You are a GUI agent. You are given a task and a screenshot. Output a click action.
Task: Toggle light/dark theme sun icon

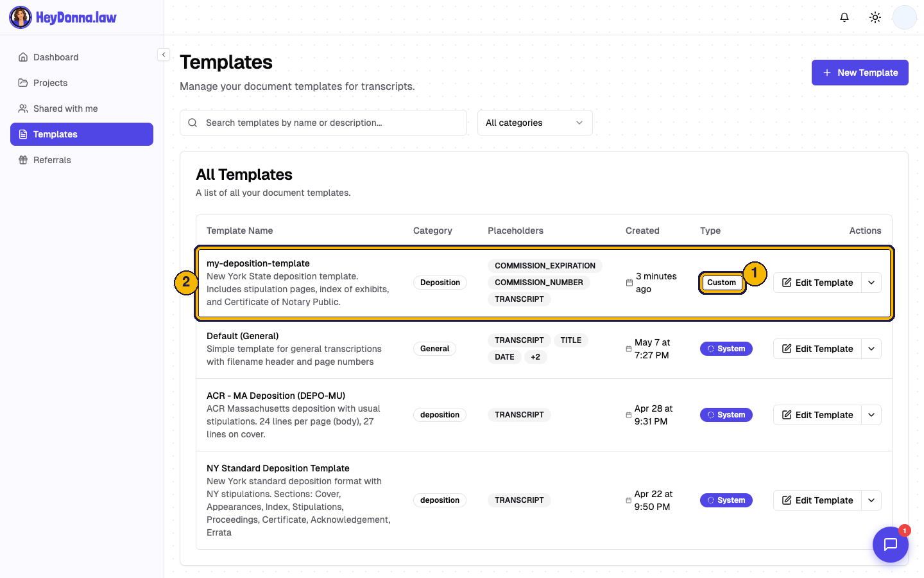tap(875, 17)
